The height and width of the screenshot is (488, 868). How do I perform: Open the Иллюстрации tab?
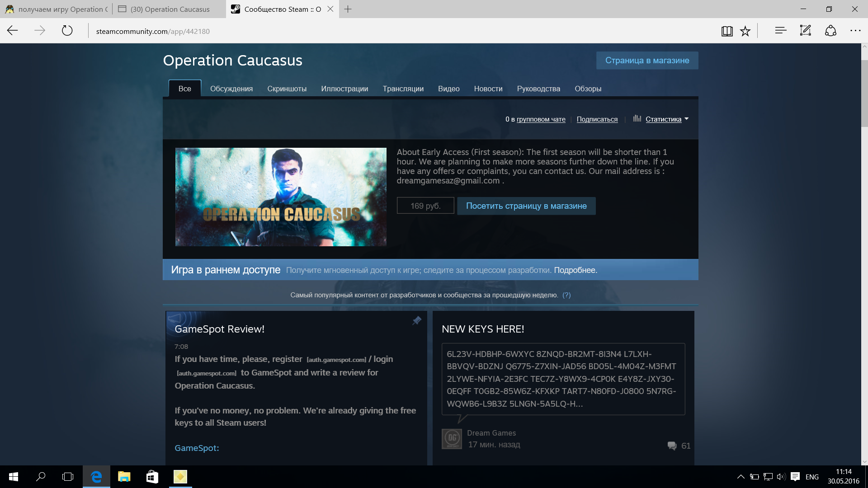[x=344, y=89]
